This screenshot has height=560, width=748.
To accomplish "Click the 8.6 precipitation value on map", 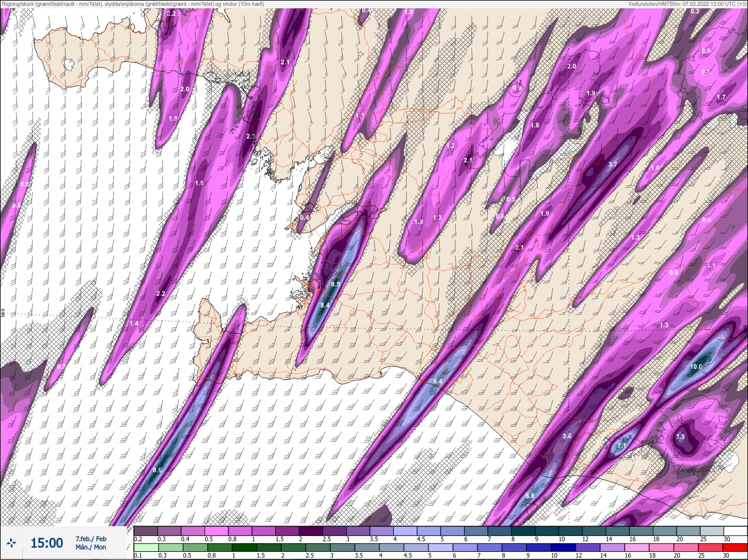I will coord(157,470).
